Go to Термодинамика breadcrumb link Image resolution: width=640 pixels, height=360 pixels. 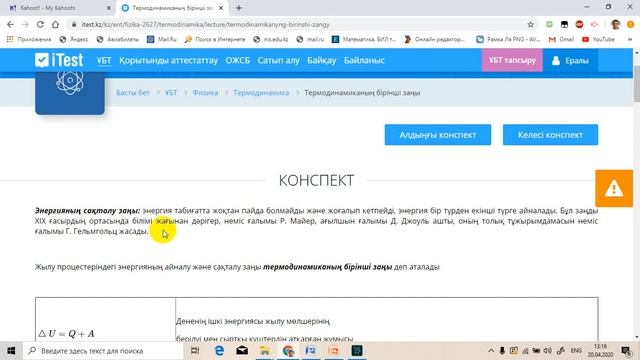point(261,93)
